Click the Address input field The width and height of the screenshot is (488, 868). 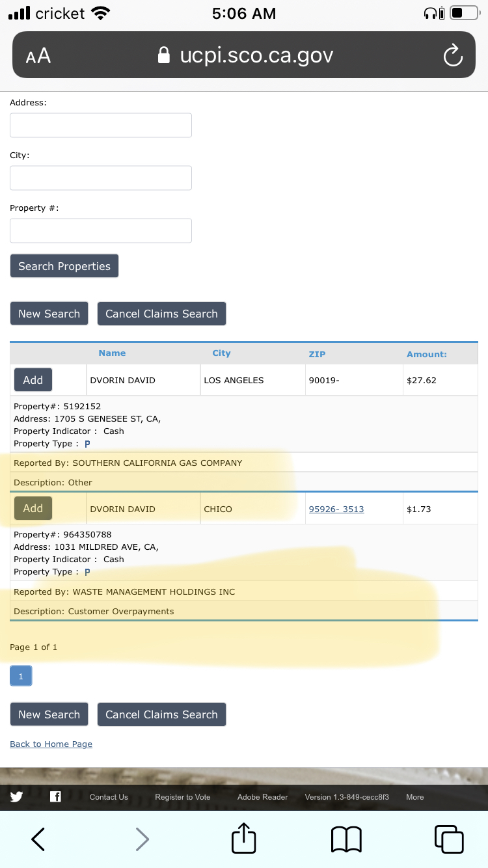[101, 125]
